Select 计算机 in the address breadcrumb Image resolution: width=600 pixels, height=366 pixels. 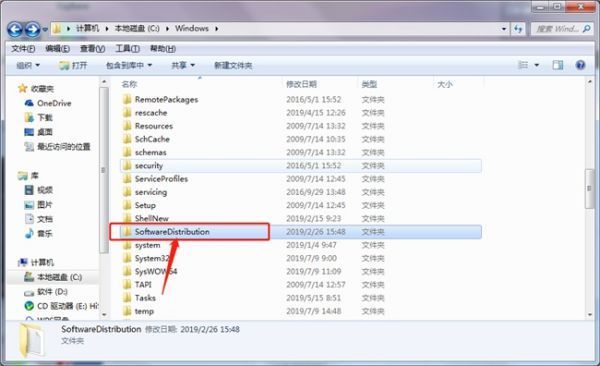tap(87, 29)
